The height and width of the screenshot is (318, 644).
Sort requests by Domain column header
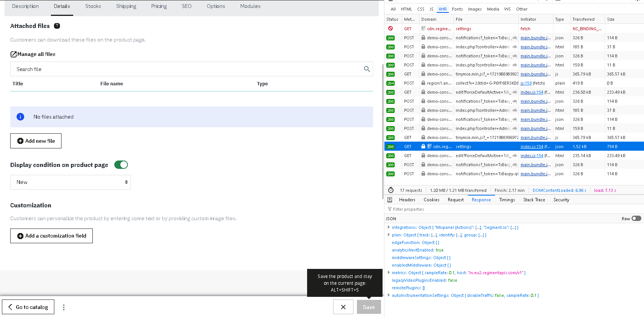[x=436, y=19]
